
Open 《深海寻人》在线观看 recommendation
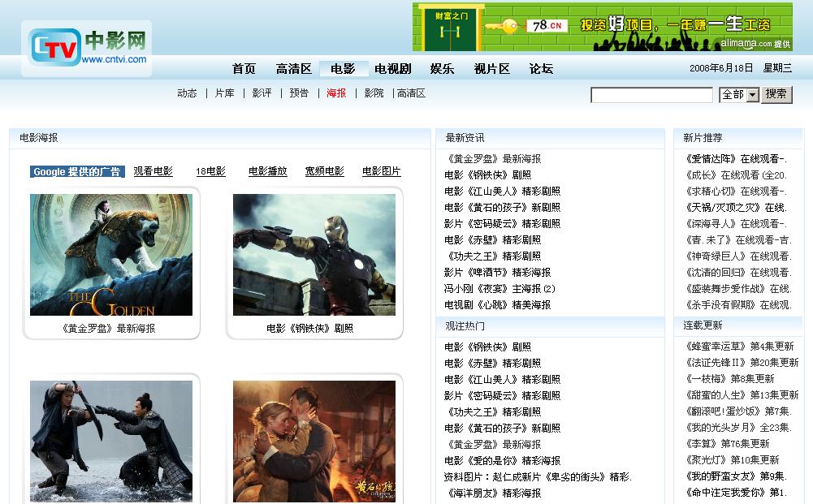[736, 224]
